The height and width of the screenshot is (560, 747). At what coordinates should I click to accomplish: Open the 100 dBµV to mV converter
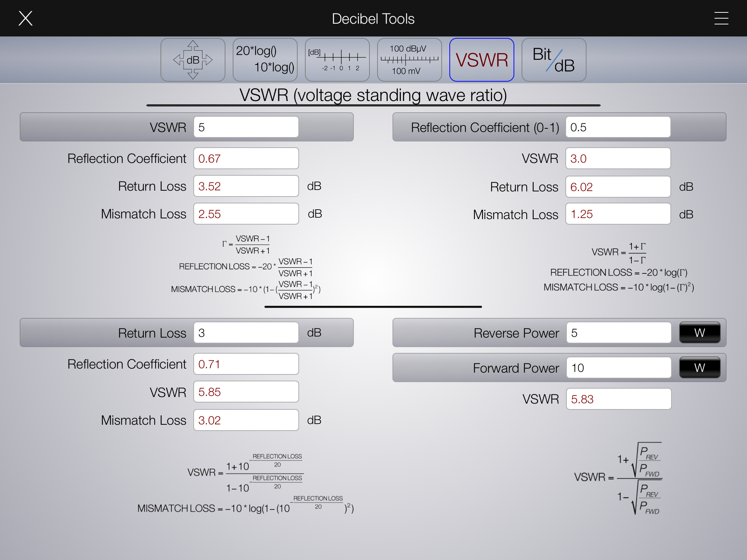pos(409,60)
